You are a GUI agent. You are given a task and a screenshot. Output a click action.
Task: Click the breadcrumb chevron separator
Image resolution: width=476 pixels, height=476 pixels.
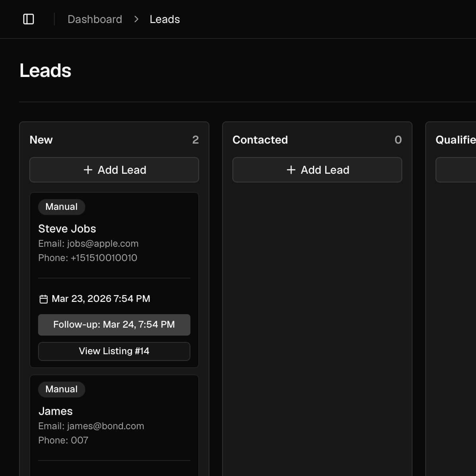coord(136,19)
